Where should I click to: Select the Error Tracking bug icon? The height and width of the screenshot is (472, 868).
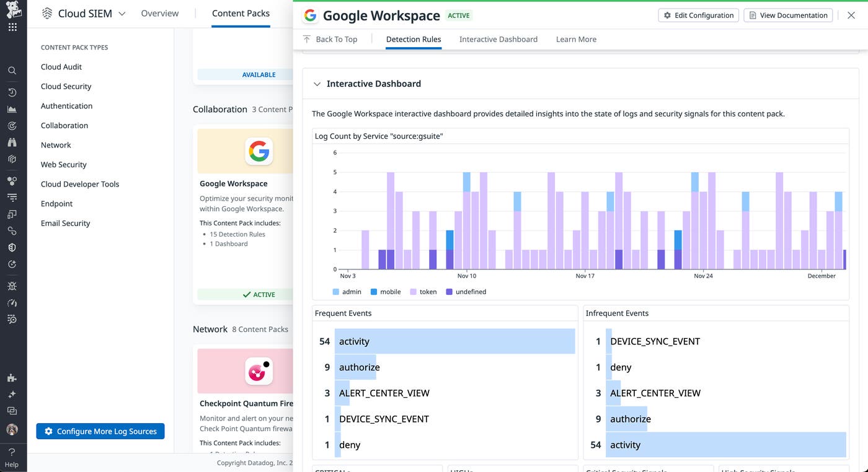(12, 286)
